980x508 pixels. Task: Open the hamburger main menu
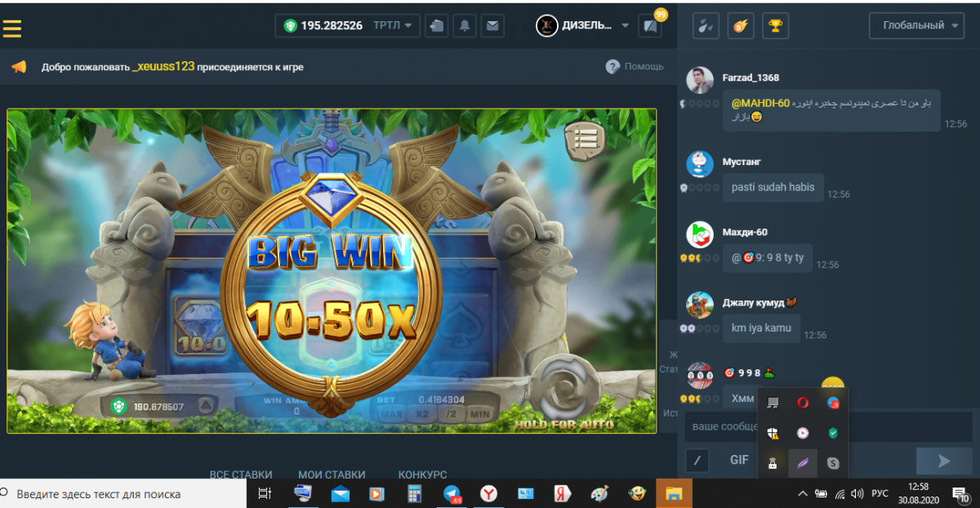click(12, 29)
